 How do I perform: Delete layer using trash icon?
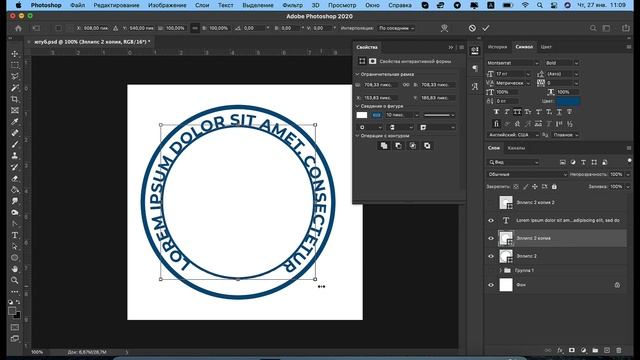click(619, 350)
